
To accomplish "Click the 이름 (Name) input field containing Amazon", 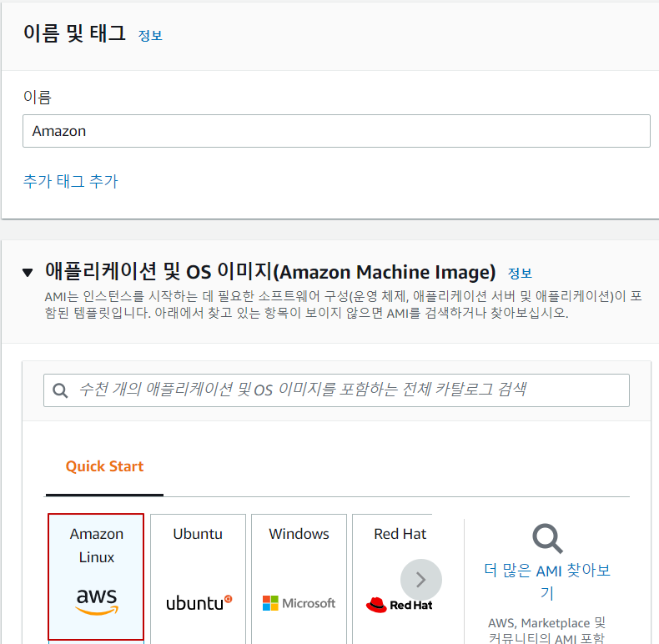I will point(336,131).
